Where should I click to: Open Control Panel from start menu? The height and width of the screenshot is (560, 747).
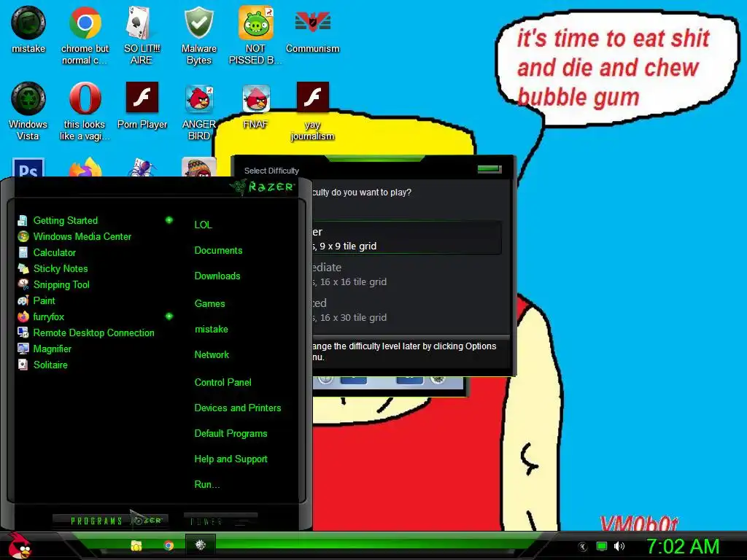222,382
